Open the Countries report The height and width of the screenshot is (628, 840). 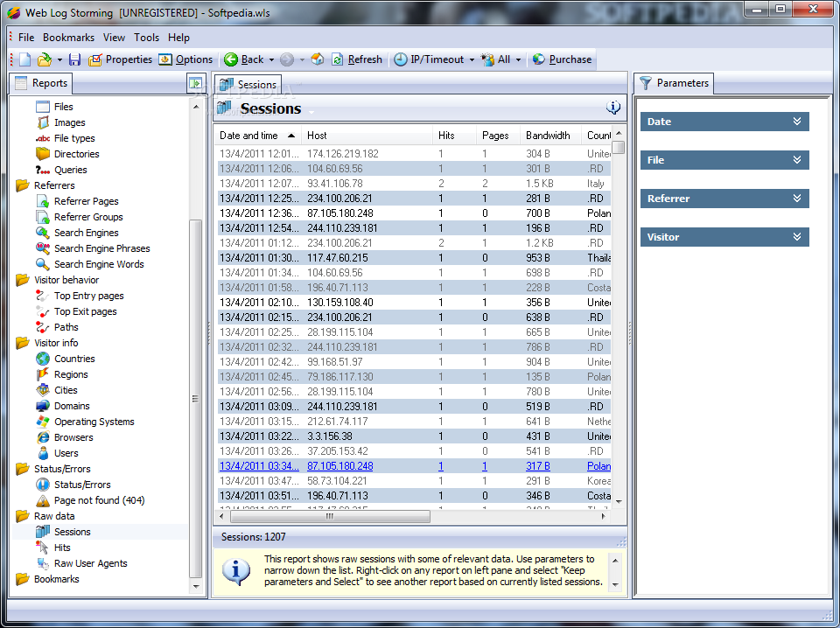[x=66, y=359]
